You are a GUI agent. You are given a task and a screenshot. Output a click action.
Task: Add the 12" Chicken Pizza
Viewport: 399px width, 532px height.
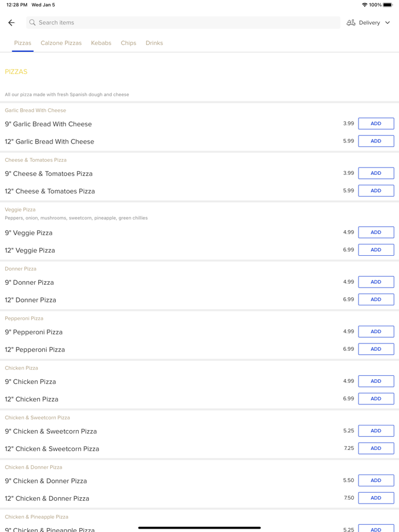click(x=376, y=399)
